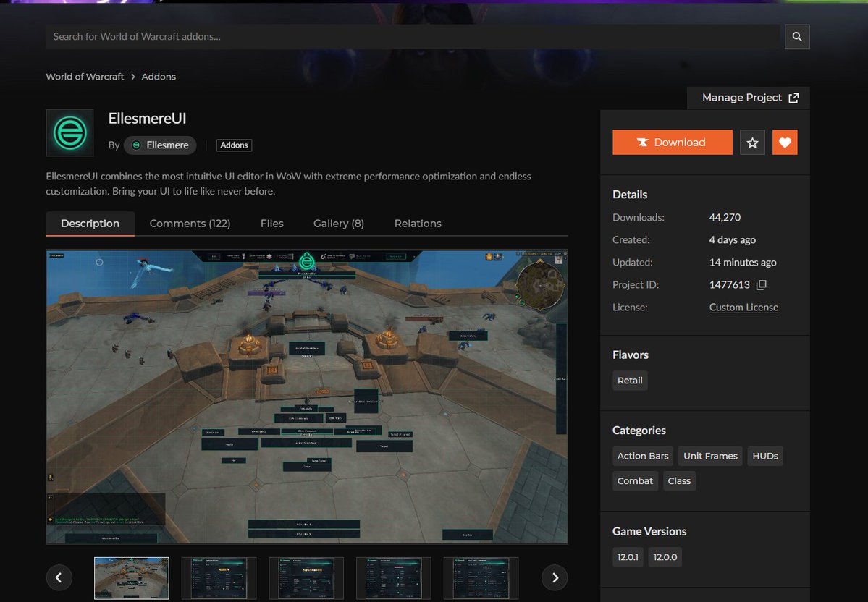Switch to the Description tab
This screenshot has width=868, height=602.
[x=90, y=224]
